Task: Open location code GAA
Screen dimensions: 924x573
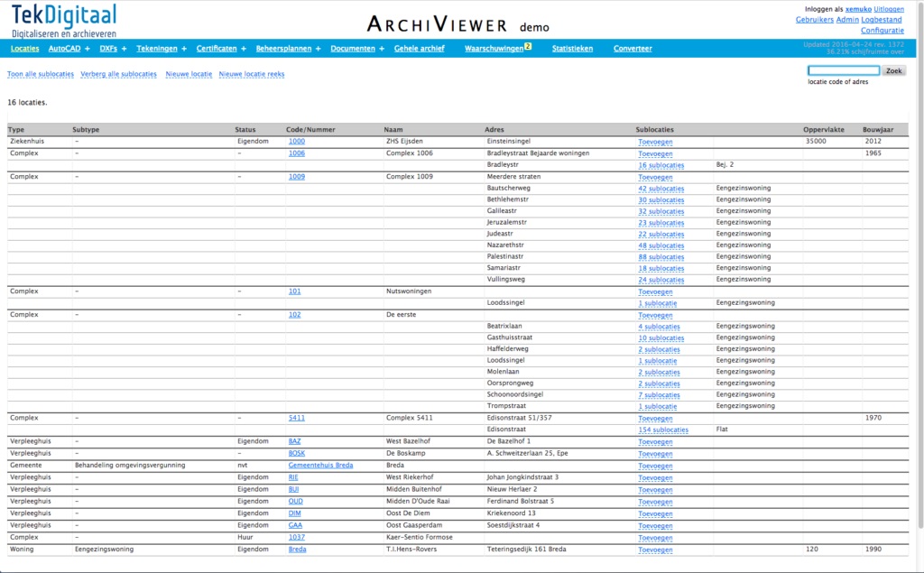Action: click(295, 525)
